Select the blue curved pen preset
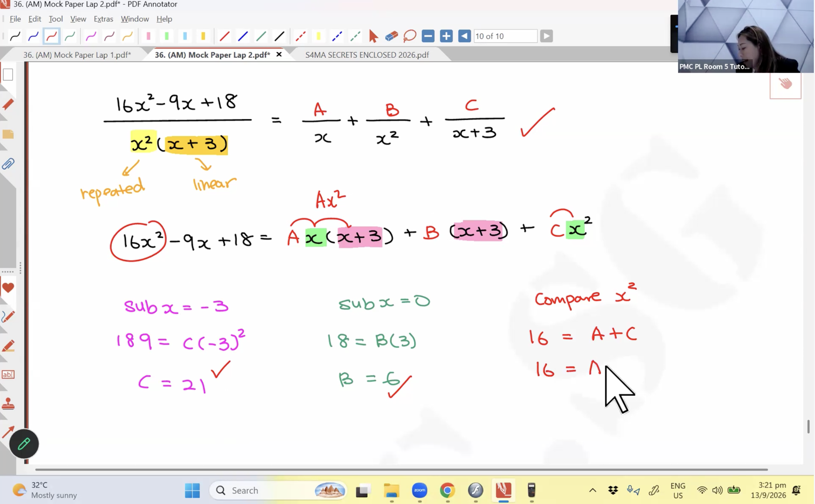The image size is (815, 504). pos(33,36)
